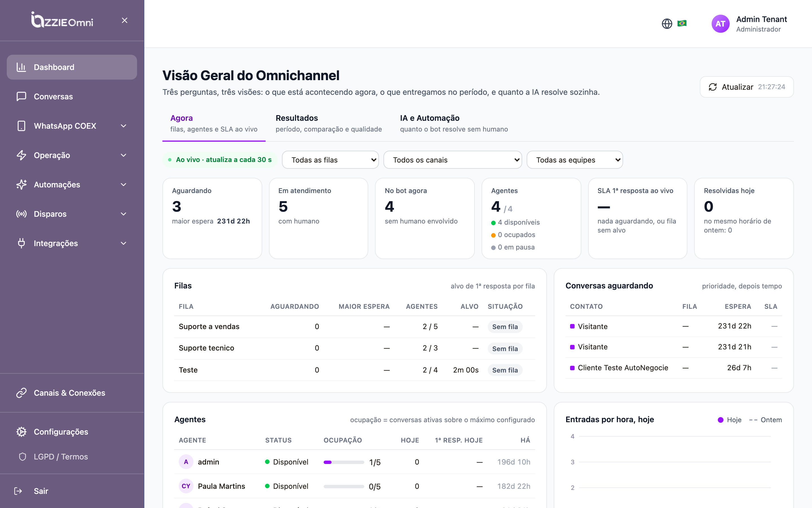812x508 pixels.
Task: Click the Brazil flag icon
Action: [x=682, y=23]
